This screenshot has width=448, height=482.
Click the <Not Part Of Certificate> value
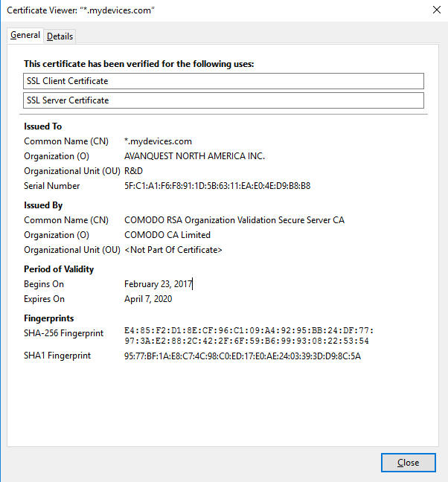click(173, 250)
